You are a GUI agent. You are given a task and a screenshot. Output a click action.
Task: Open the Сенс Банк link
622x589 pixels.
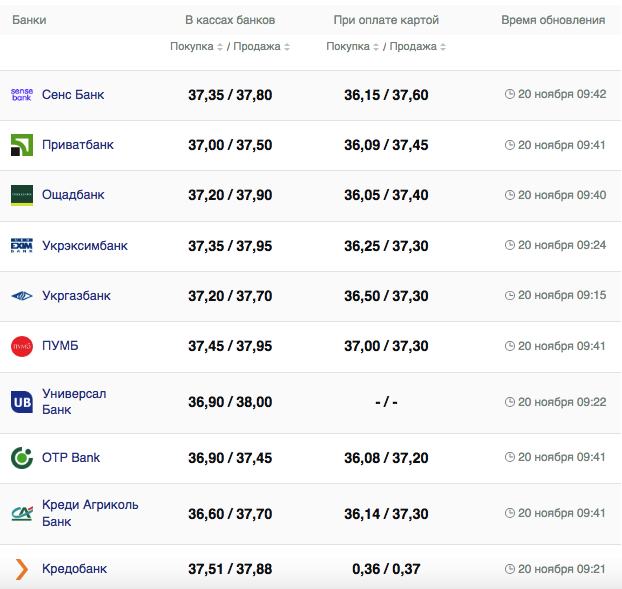pyautogui.click(x=73, y=95)
